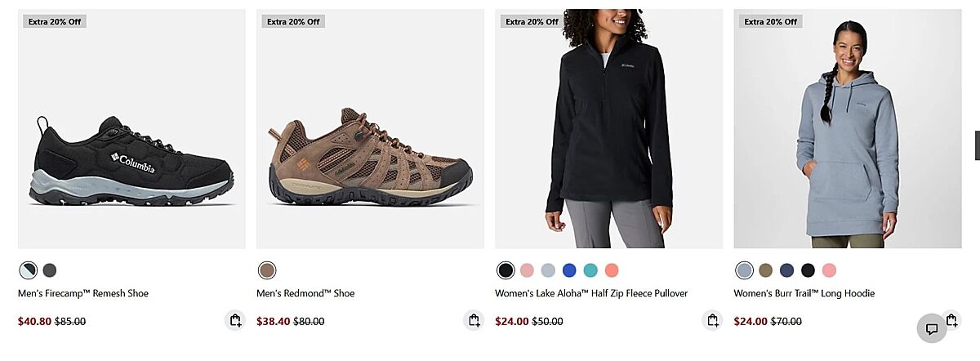Choose the brown Redmond shoe color swatch
This screenshot has height=361, width=980.
tap(267, 270)
